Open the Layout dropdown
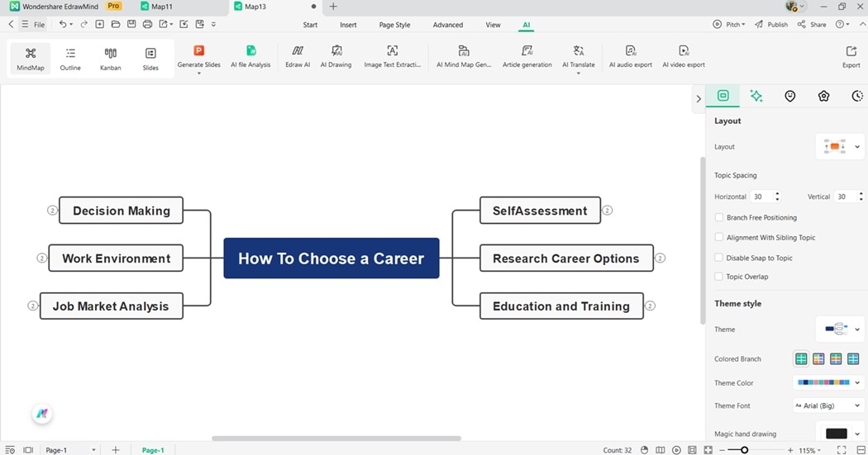Screen dimensions: 868x455 point(841,146)
